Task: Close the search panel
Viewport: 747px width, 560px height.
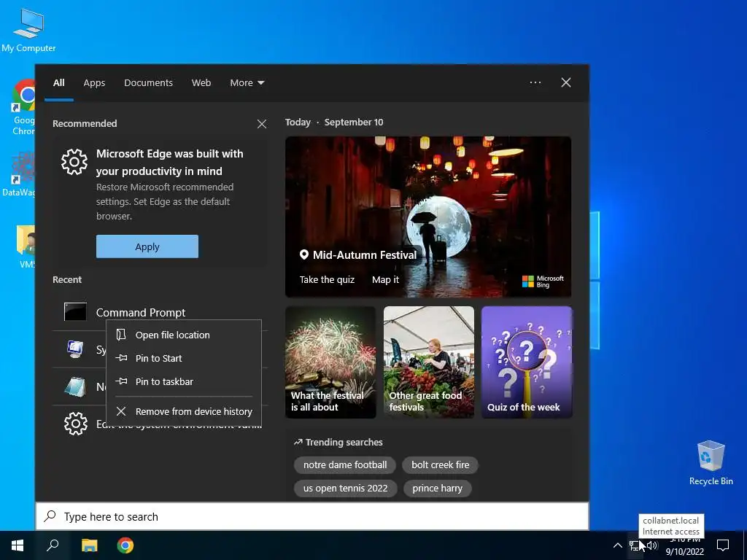Action: click(x=566, y=82)
